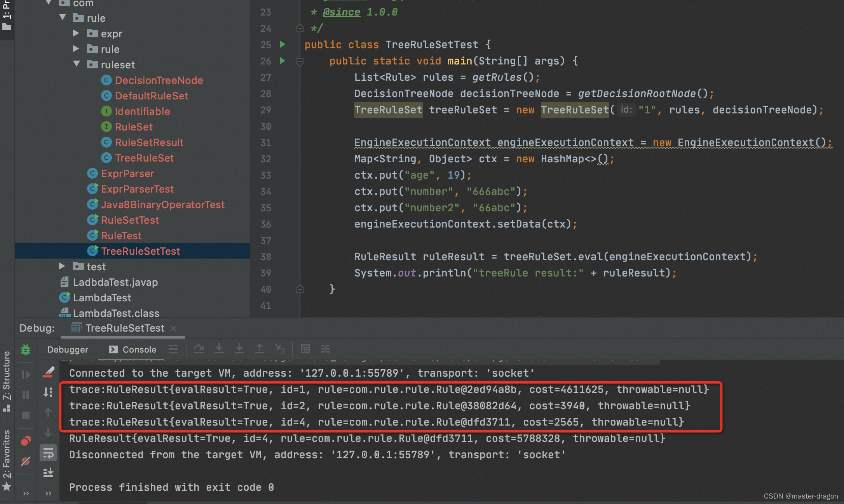Open ExprParser class

tap(127, 174)
